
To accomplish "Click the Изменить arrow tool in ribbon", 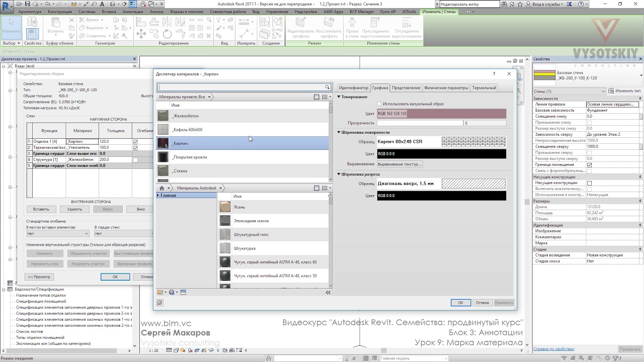I will coord(11,26).
